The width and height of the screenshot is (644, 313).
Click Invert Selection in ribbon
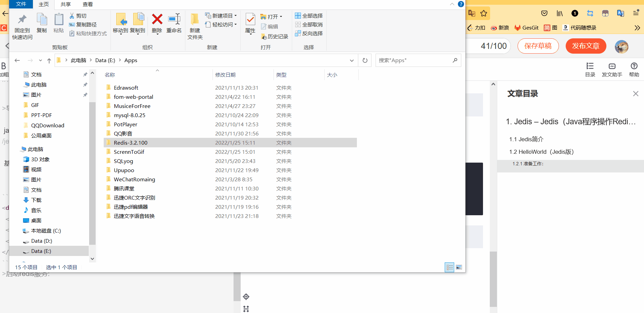pos(309,33)
